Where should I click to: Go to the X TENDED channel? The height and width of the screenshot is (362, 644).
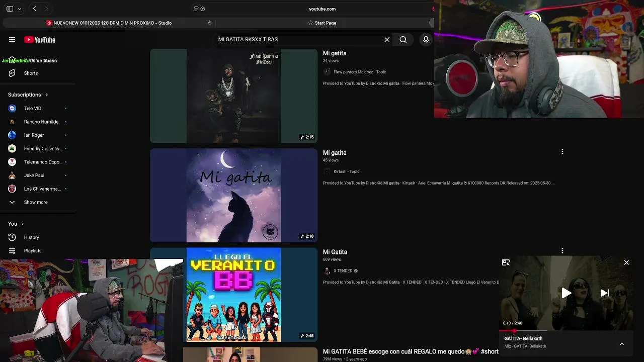coord(343,271)
